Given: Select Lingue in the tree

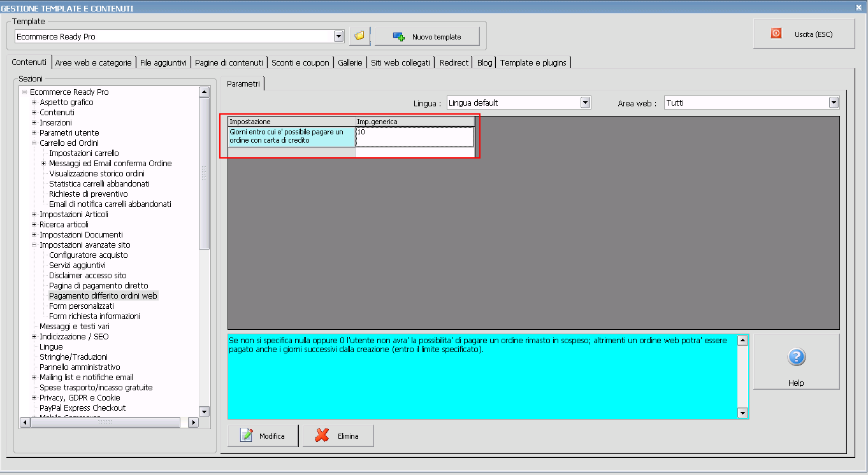Looking at the screenshot, I should pyautogui.click(x=51, y=347).
